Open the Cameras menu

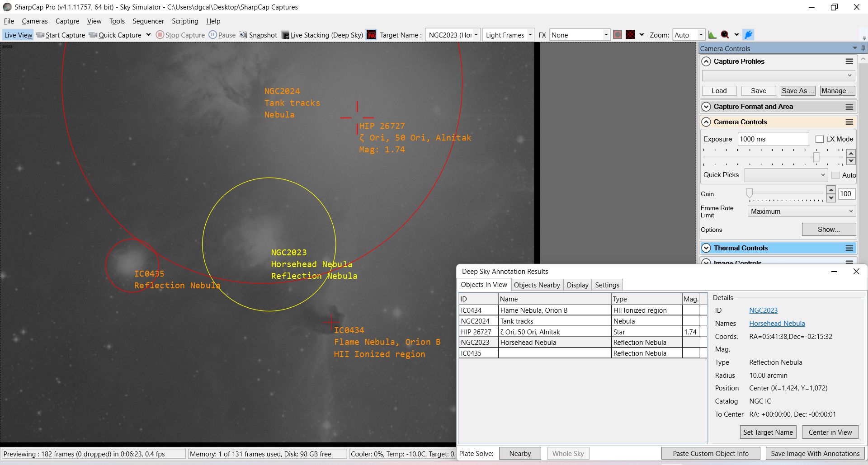(34, 21)
